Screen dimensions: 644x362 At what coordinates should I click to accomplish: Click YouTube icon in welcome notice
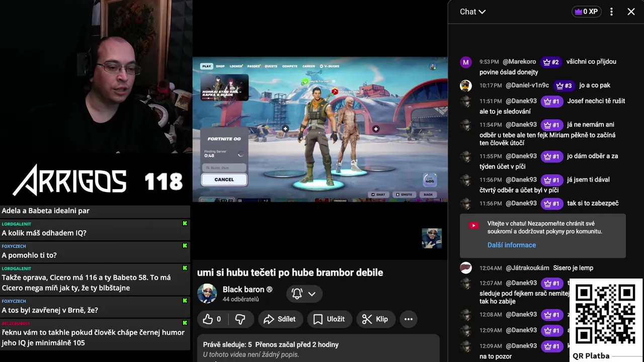tap(473, 226)
